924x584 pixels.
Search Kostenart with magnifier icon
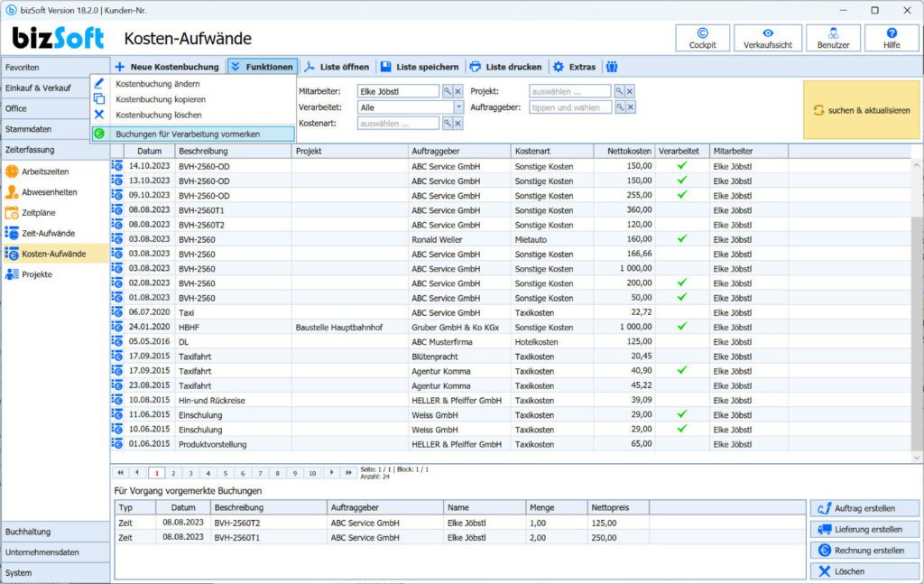click(448, 123)
